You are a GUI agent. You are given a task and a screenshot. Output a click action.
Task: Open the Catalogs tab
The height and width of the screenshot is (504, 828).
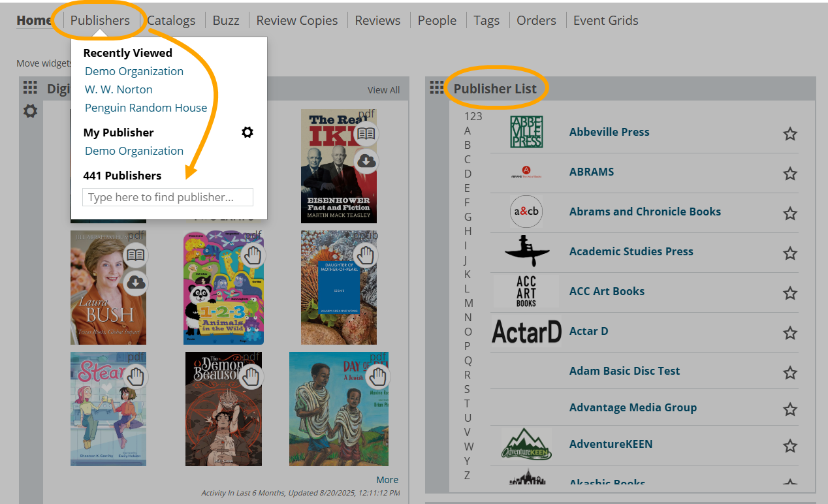point(171,20)
